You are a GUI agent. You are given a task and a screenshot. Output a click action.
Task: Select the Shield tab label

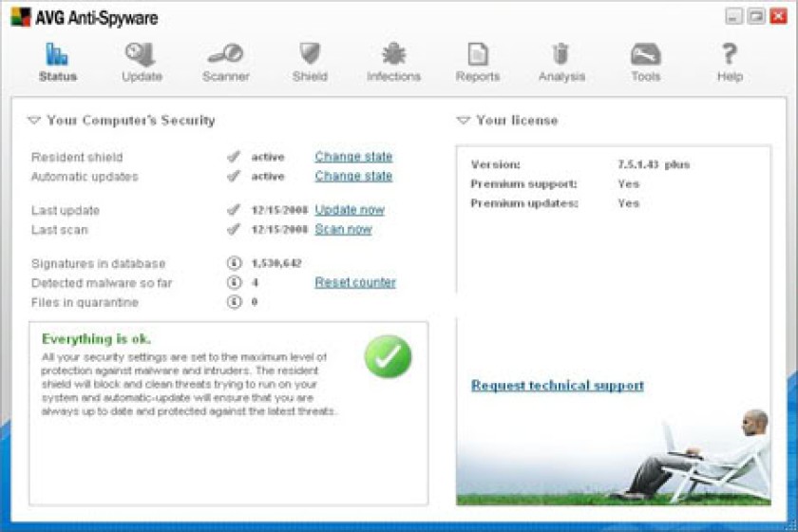point(310,76)
